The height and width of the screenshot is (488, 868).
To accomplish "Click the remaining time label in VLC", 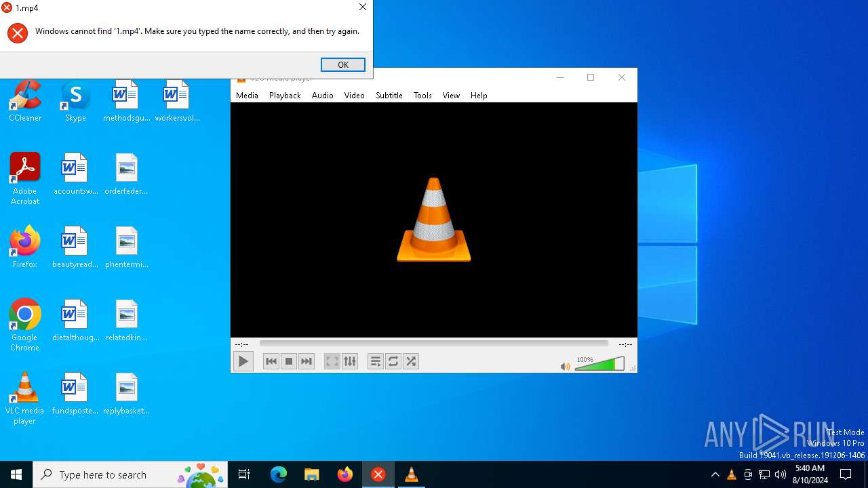I will pos(625,344).
